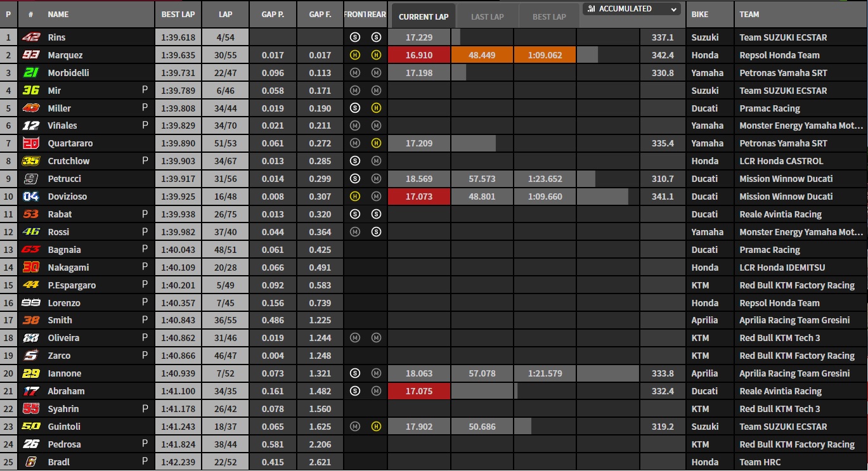The width and height of the screenshot is (868, 471).
Task: Click Guintoli's 50.686 last lap cell
Action: tap(482, 427)
